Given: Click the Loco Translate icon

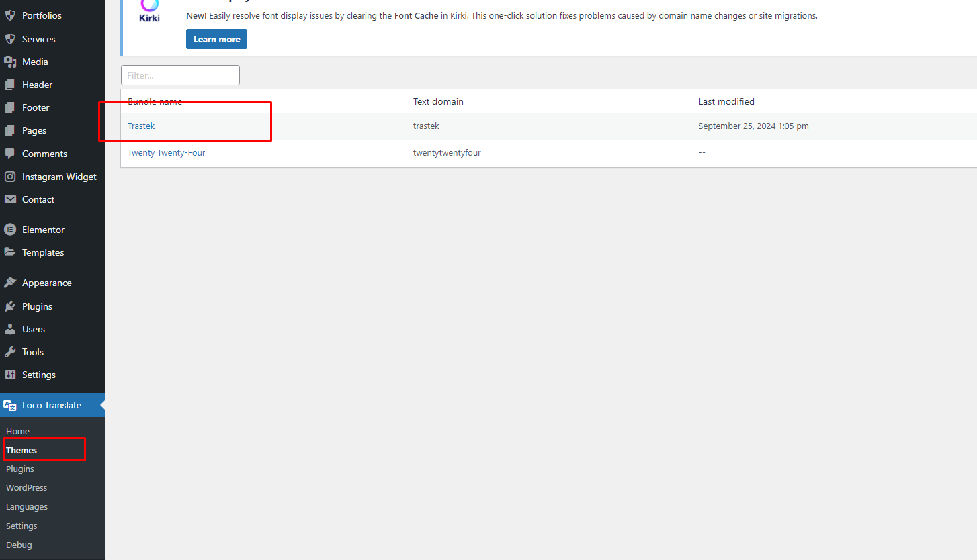Looking at the screenshot, I should 10,405.
